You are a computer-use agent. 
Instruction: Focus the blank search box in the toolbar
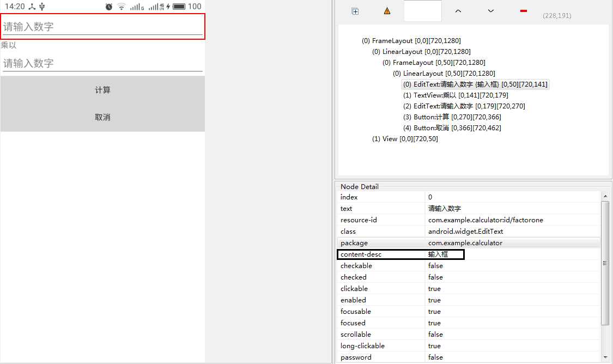click(x=423, y=11)
